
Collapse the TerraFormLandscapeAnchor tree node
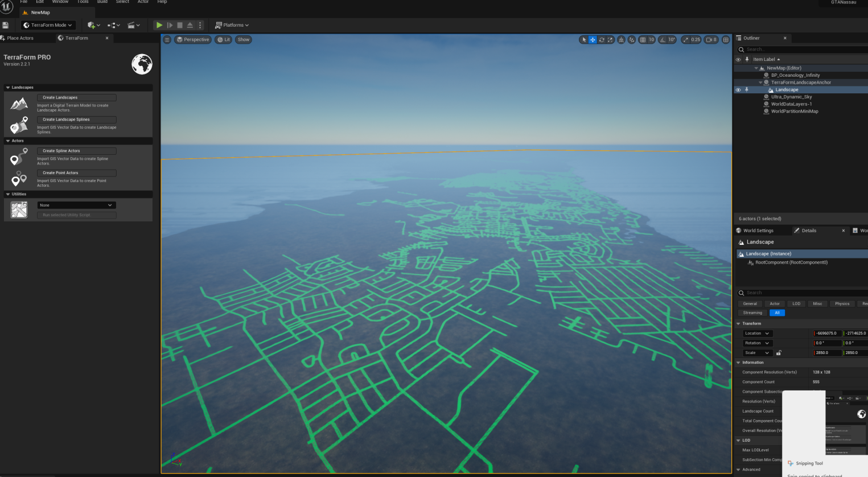click(760, 83)
